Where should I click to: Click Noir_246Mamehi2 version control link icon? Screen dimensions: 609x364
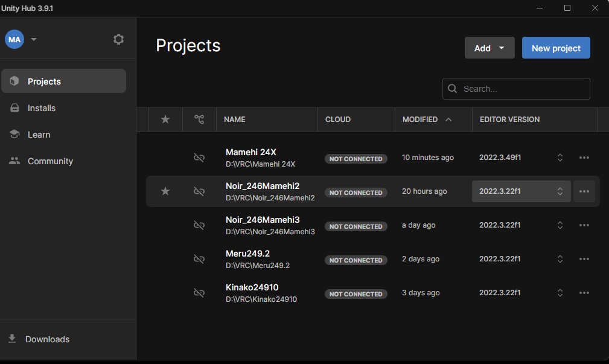click(x=199, y=191)
